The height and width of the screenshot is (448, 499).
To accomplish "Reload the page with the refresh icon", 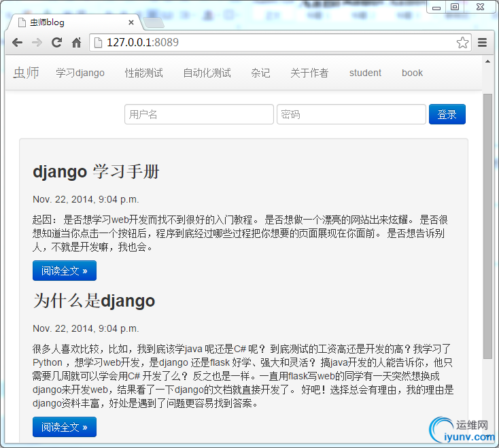I will point(56,42).
